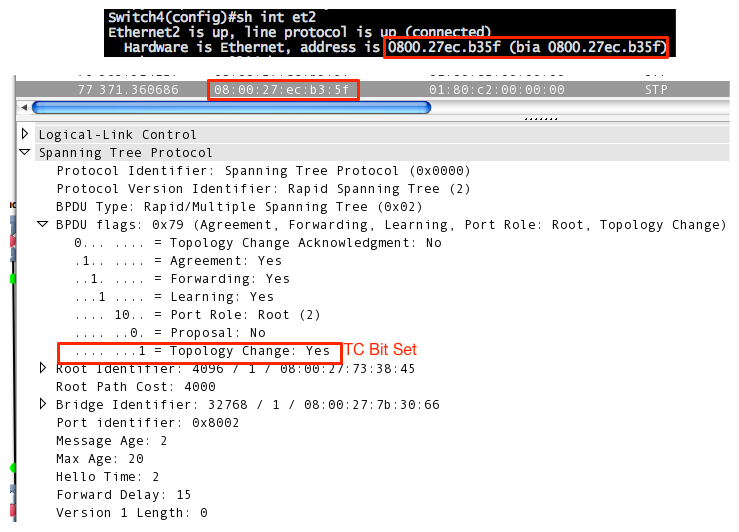Screen dimensions: 739x532
Task: Select the Logical-Link Control row
Action: 382,135
